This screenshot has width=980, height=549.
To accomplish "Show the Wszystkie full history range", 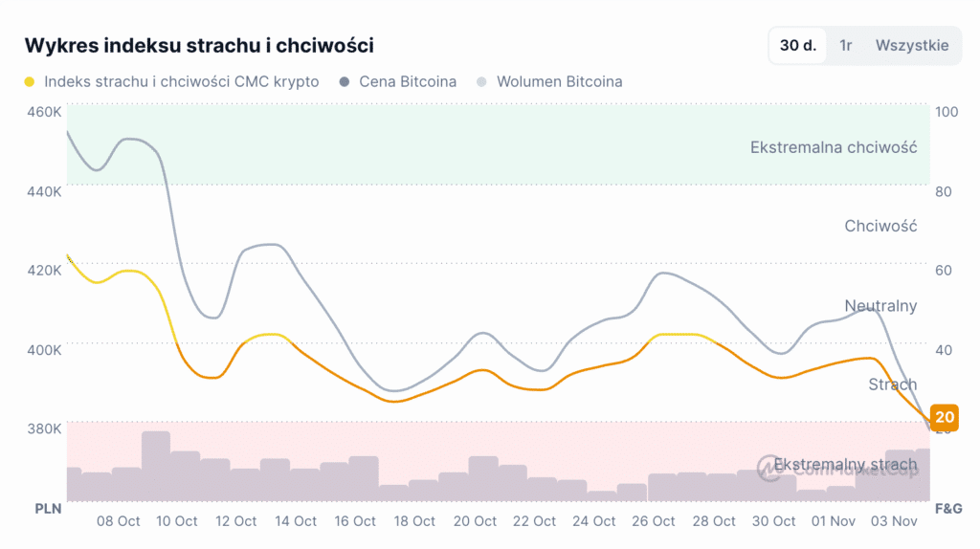I will (912, 45).
